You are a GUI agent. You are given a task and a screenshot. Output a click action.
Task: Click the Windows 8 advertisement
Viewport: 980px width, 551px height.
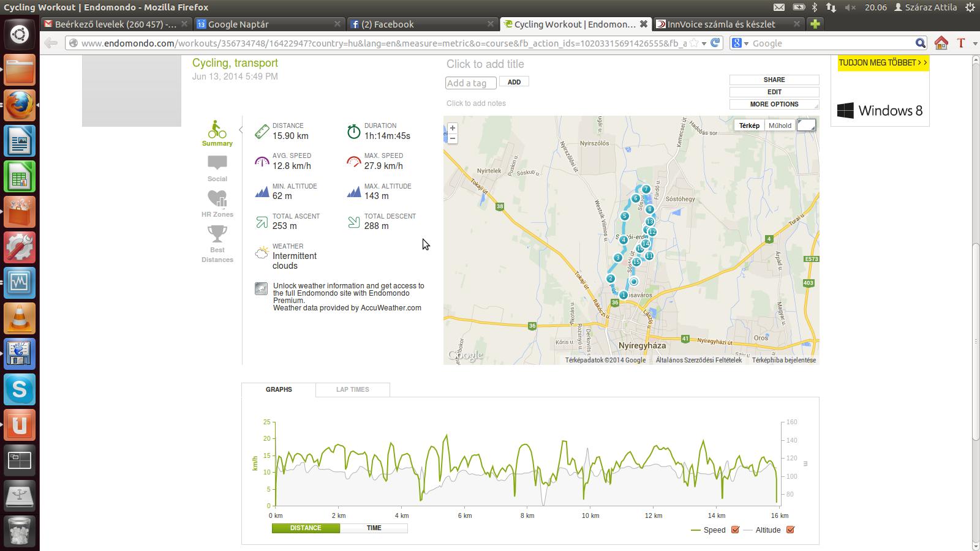880,111
